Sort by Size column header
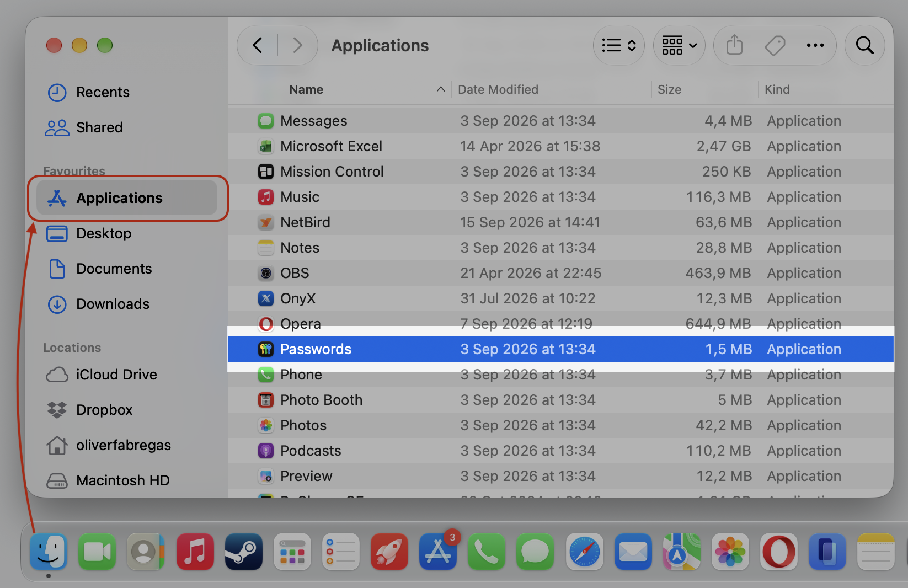 tap(669, 89)
